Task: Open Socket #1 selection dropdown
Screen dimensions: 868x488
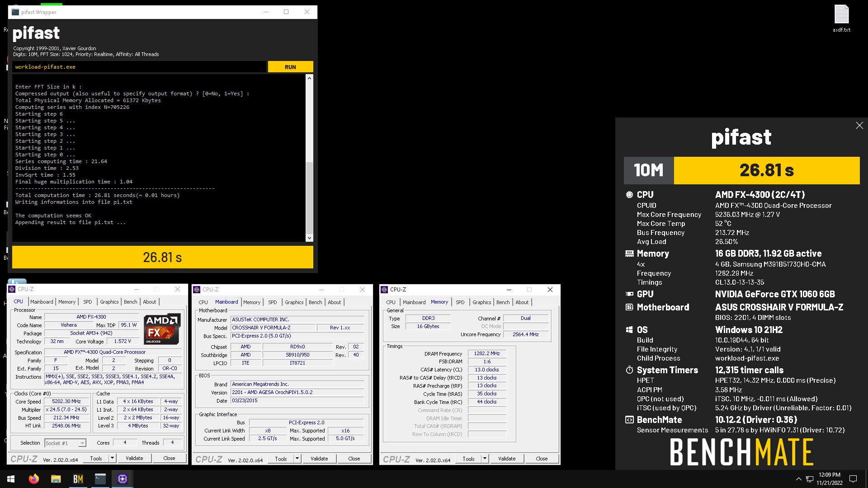Action: tap(66, 443)
